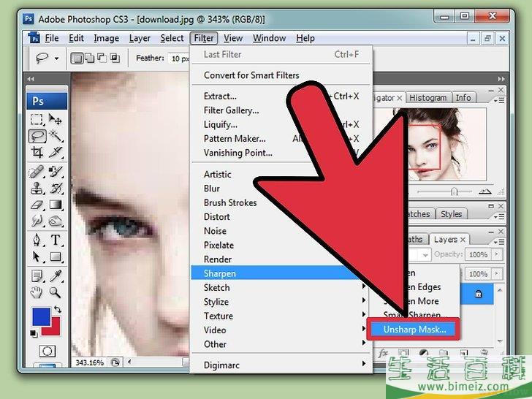
Task: Select the Sponge tool
Action: [x=56, y=221]
